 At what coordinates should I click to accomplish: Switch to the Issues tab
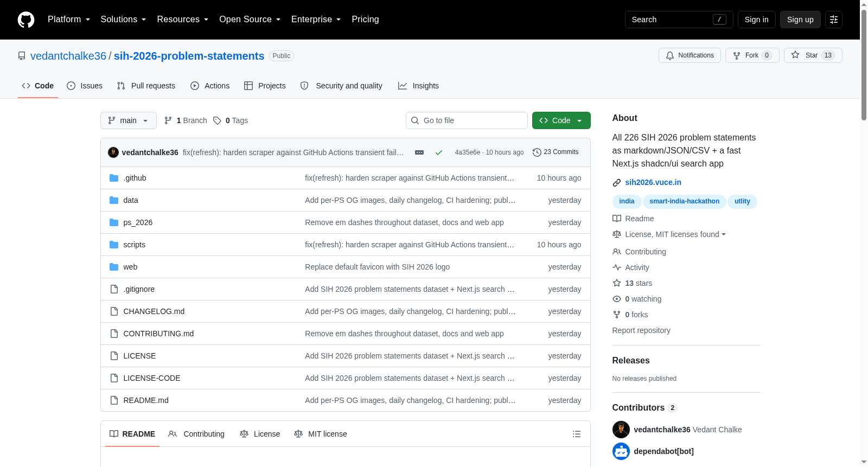pos(85,86)
